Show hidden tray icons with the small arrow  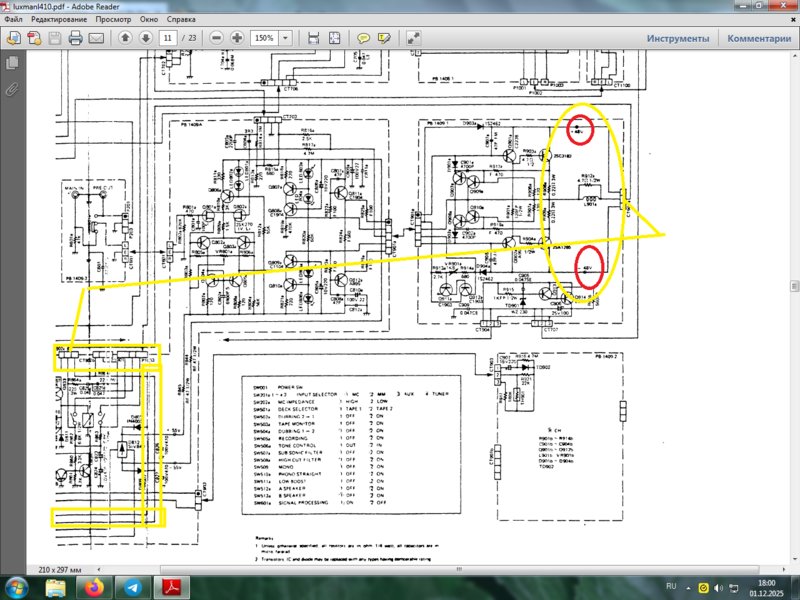pos(688,588)
